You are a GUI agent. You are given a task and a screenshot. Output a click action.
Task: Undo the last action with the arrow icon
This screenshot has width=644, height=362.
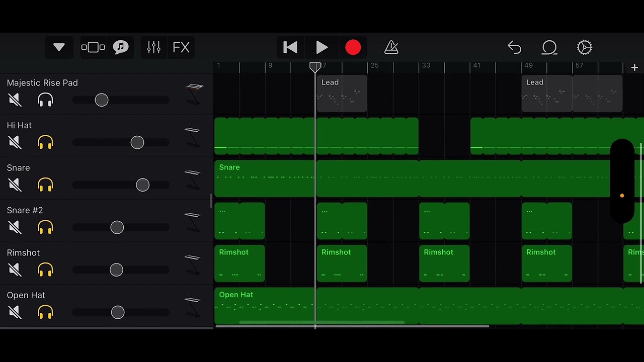tap(514, 47)
